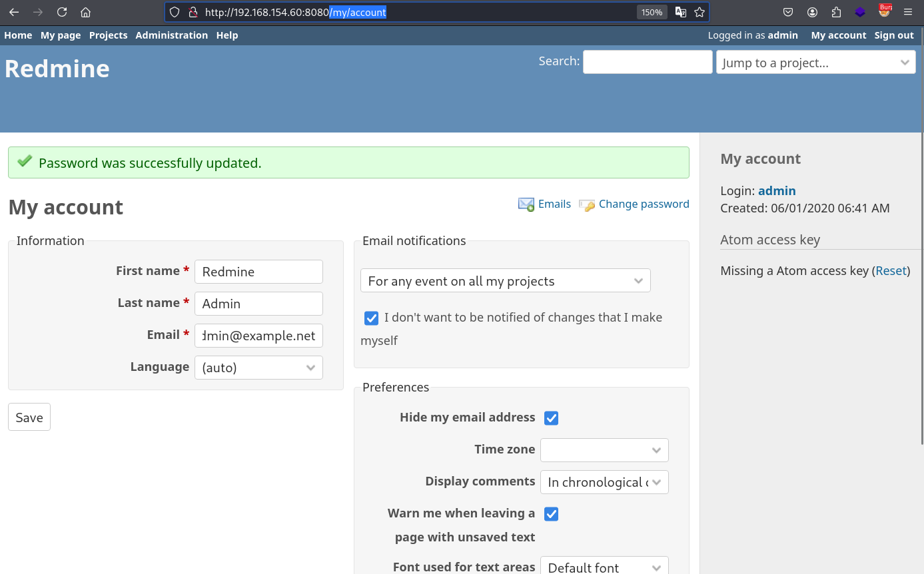Click the Emails envelope icon

(x=526, y=204)
